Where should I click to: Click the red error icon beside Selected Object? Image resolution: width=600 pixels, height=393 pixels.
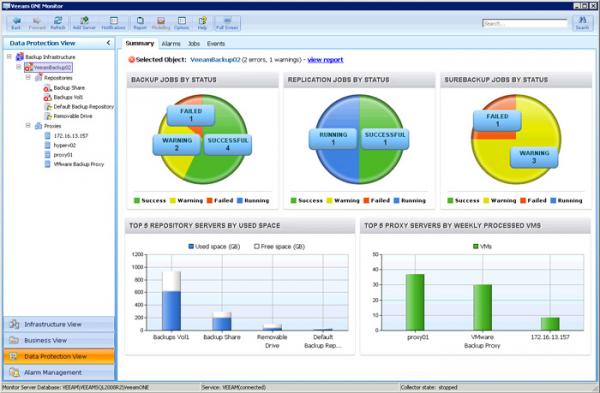click(x=132, y=60)
